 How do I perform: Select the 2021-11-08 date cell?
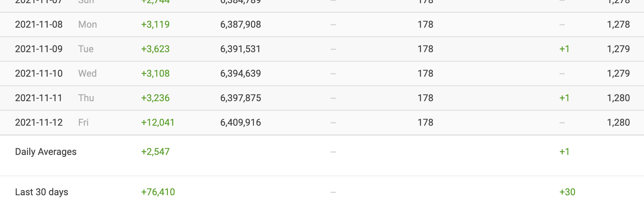tap(39, 25)
